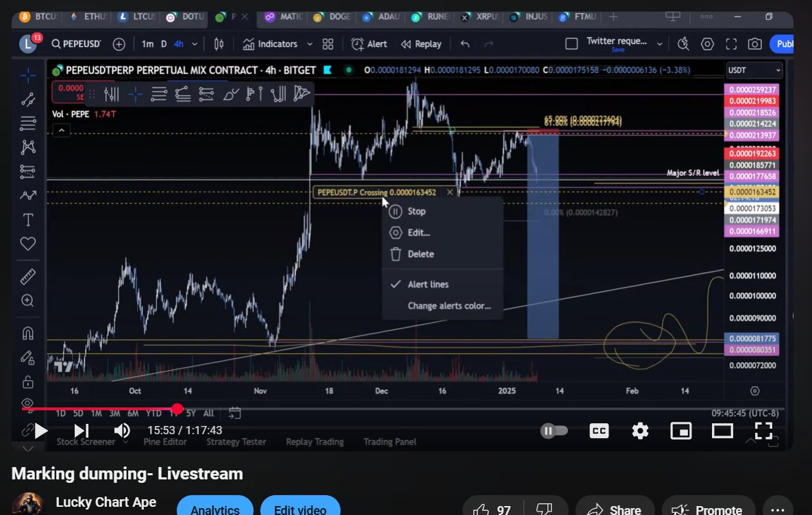Click the red video progress scrubber
The image size is (812, 515).
(177, 409)
